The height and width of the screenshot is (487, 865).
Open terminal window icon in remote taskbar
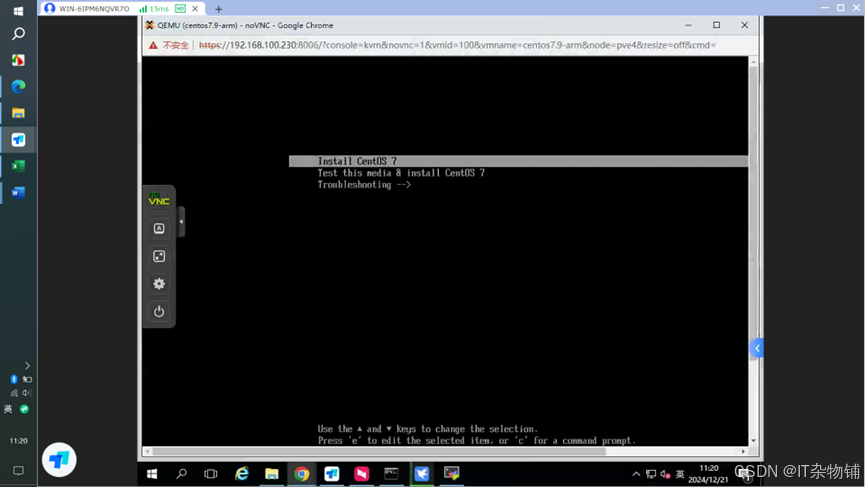click(391, 474)
